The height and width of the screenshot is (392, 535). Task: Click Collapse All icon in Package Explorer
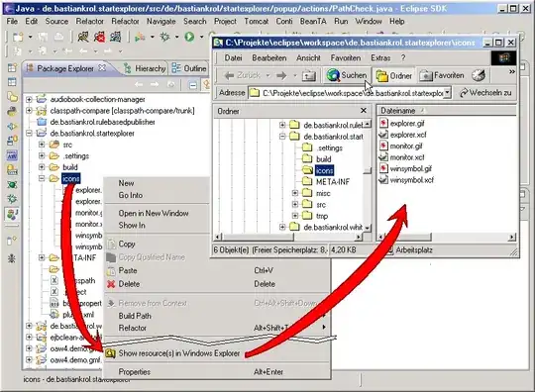pyautogui.click(x=193, y=84)
